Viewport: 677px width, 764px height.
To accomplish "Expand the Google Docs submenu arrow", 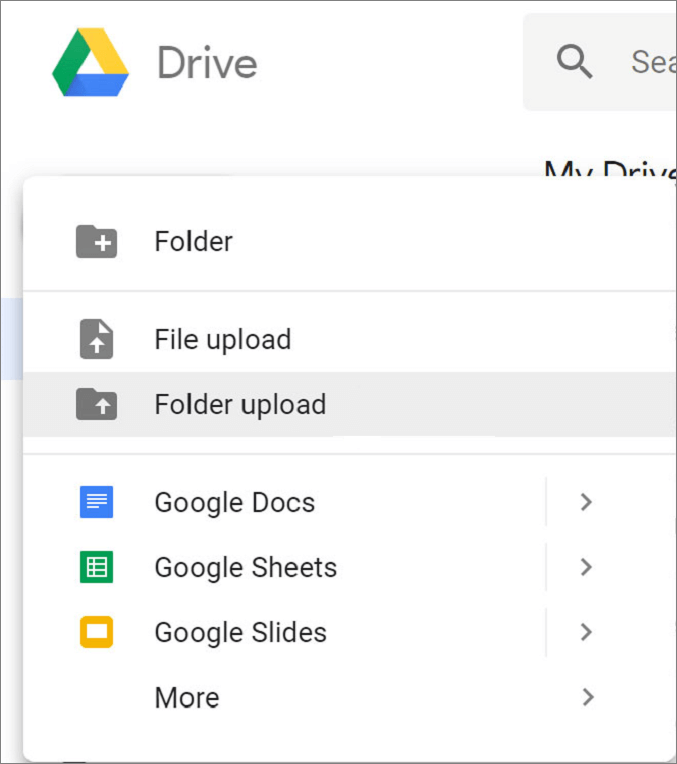I will pyautogui.click(x=587, y=502).
